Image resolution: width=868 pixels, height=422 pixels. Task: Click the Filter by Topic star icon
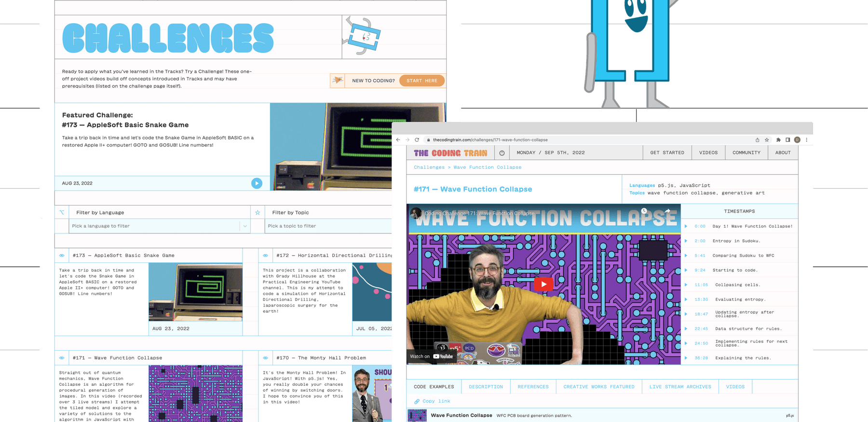258,212
